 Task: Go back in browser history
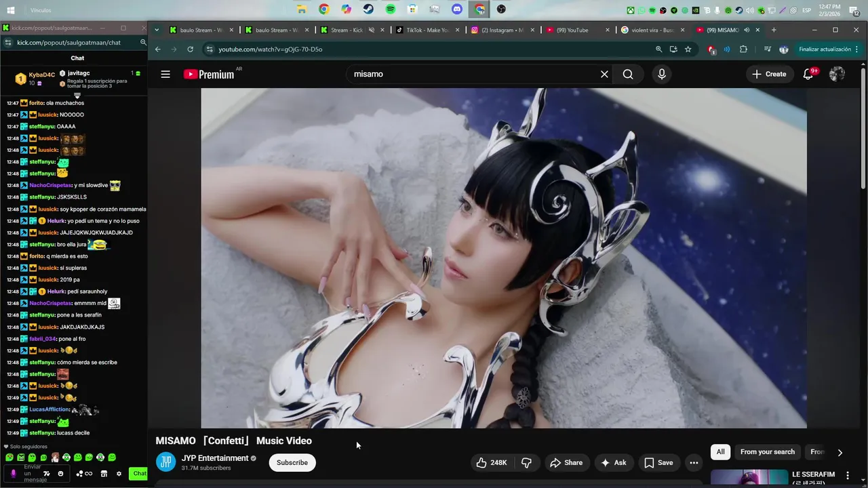point(157,49)
